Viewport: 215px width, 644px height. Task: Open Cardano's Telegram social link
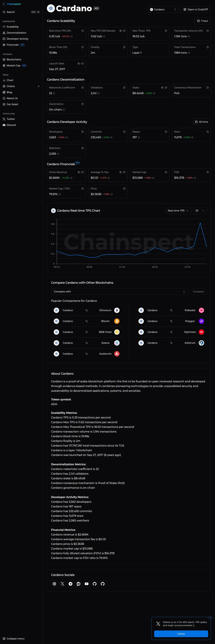71,584
